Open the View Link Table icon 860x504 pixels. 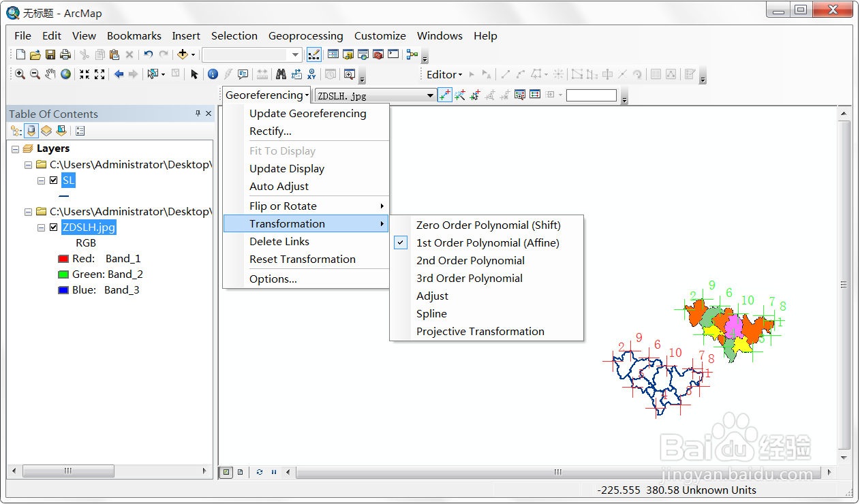(x=535, y=95)
